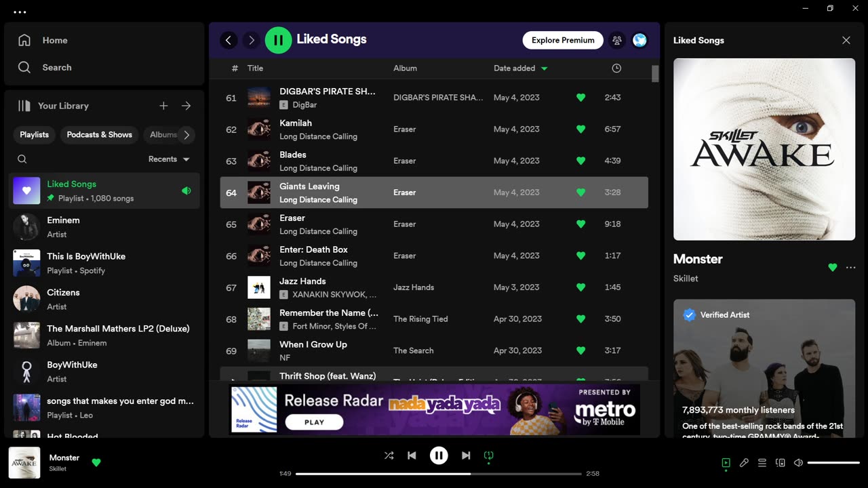Open This Is BoyWithUke playlist
Image resolution: width=868 pixels, height=488 pixels.
104,263
